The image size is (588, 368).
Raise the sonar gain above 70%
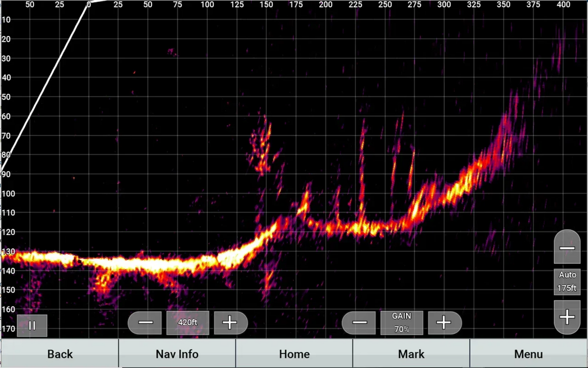click(444, 322)
